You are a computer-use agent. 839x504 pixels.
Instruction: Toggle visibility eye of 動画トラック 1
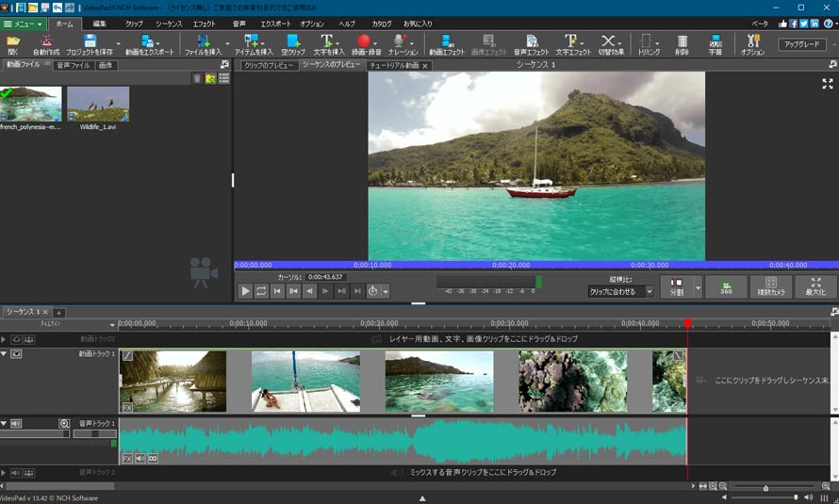click(16, 354)
